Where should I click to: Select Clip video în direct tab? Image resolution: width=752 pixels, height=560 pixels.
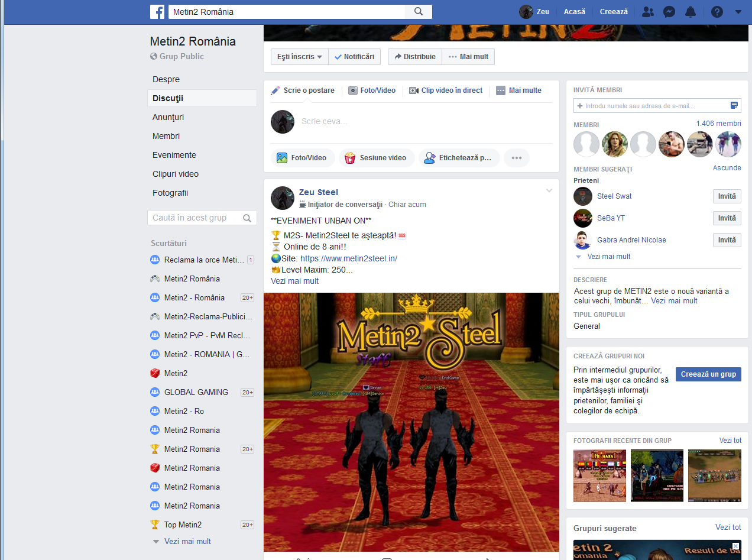point(446,90)
